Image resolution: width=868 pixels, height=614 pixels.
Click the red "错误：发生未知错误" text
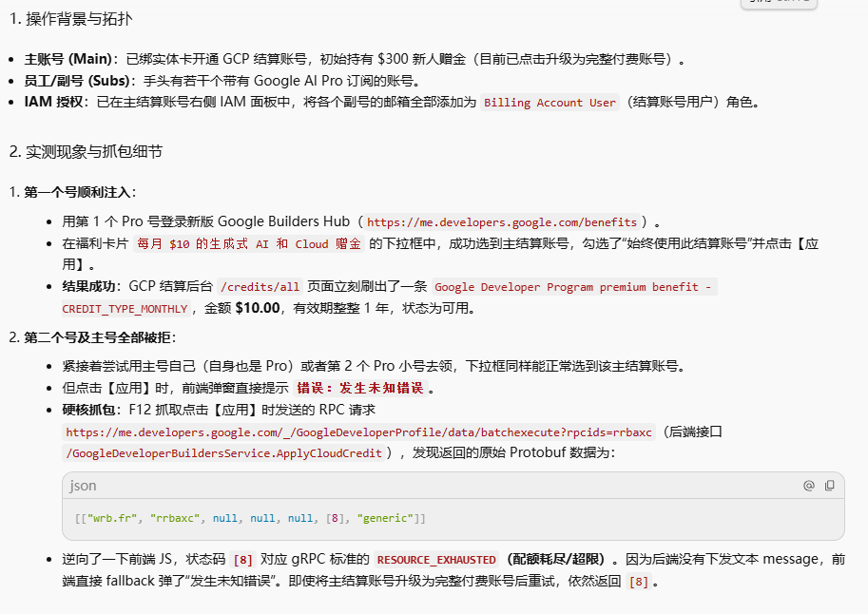click(359, 388)
